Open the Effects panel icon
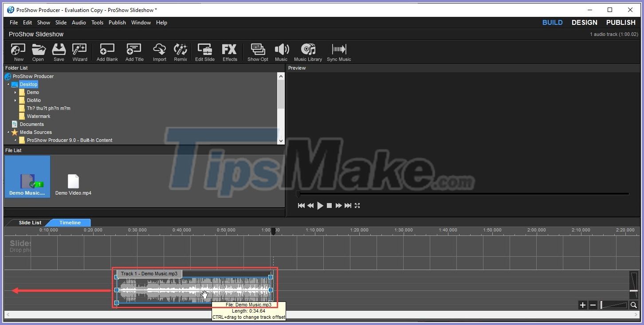 click(230, 52)
